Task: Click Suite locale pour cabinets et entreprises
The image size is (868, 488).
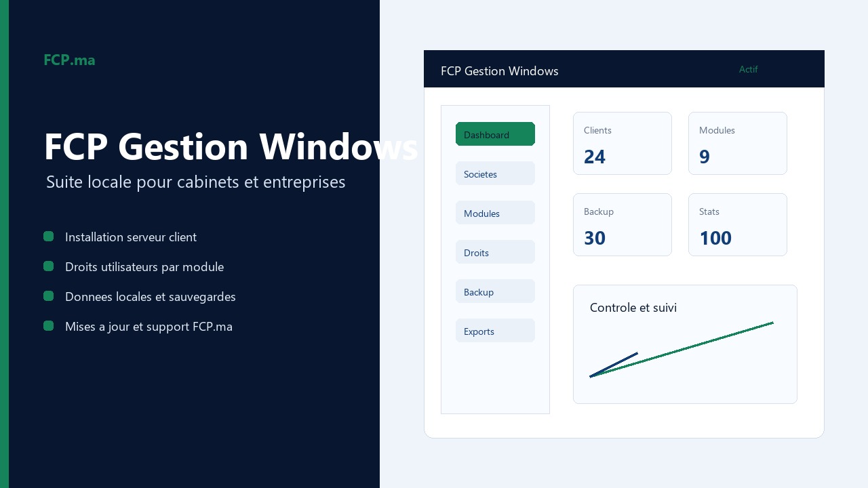Action: 196,182
